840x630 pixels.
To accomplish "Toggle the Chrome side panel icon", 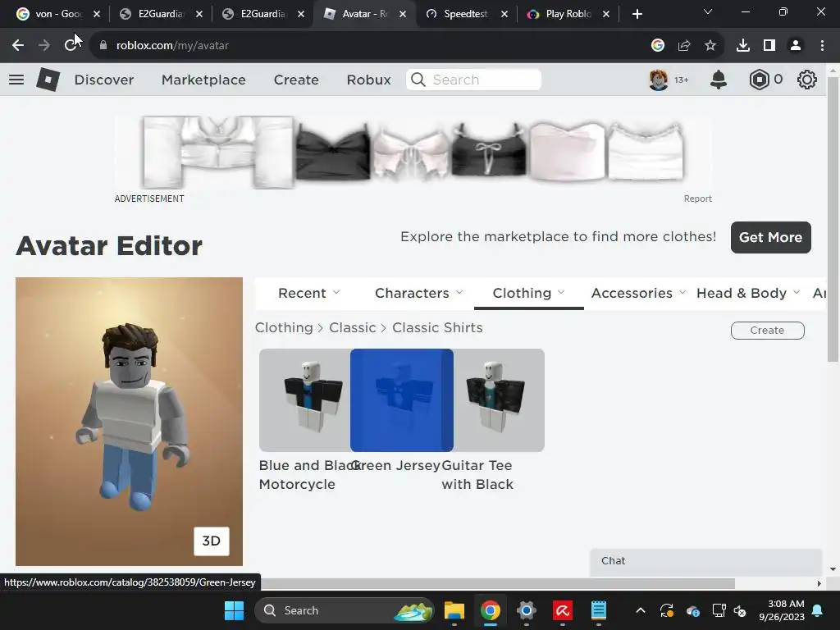I will pyautogui.click(x=769, y=46).
